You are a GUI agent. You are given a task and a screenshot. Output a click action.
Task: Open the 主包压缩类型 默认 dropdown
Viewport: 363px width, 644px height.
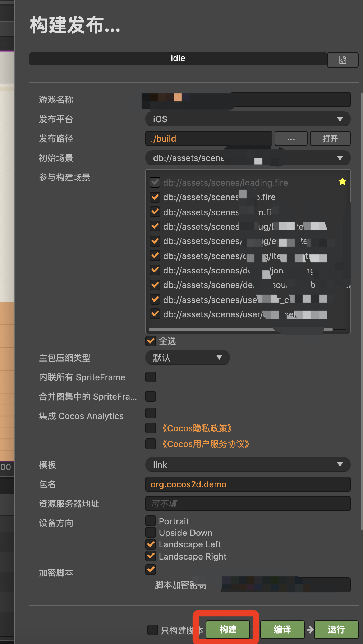(187, 358)
